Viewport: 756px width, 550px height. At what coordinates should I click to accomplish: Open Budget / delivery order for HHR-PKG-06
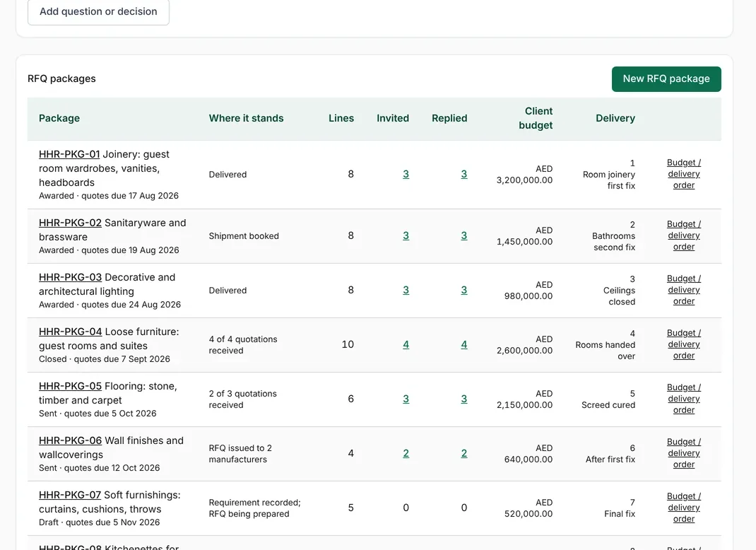(x=684, y=454)
